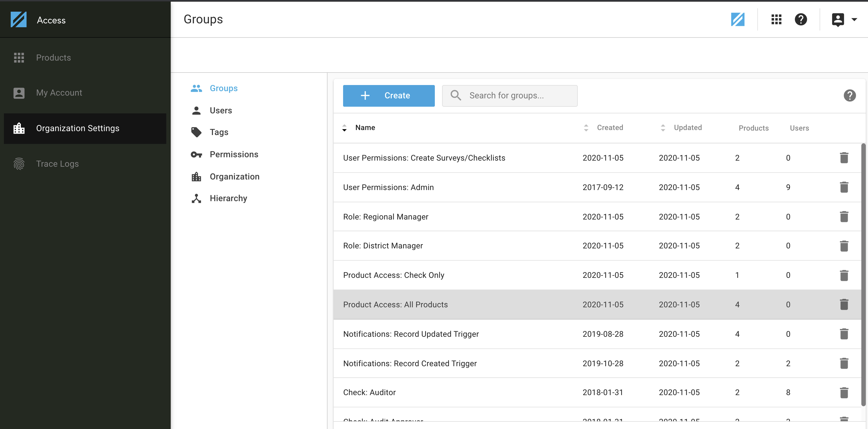
Task: Open the Role: Regional Manager group
Action: (597, 216)
